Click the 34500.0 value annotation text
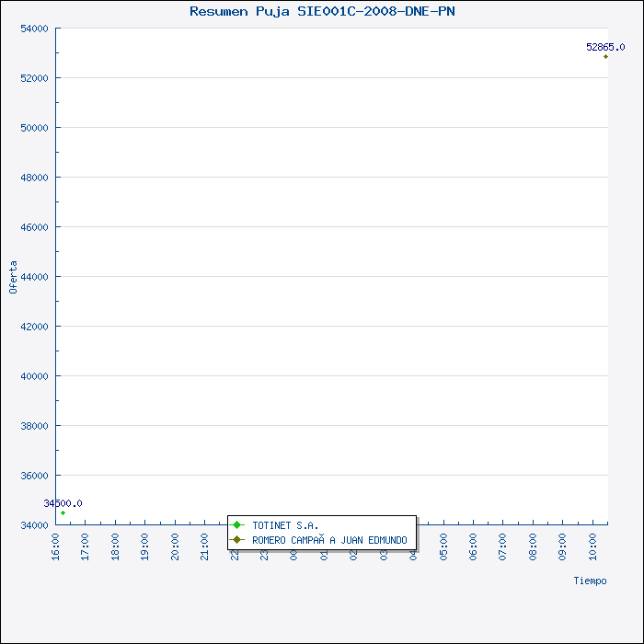Screen dimensions: 644x644 coord(63,503)
